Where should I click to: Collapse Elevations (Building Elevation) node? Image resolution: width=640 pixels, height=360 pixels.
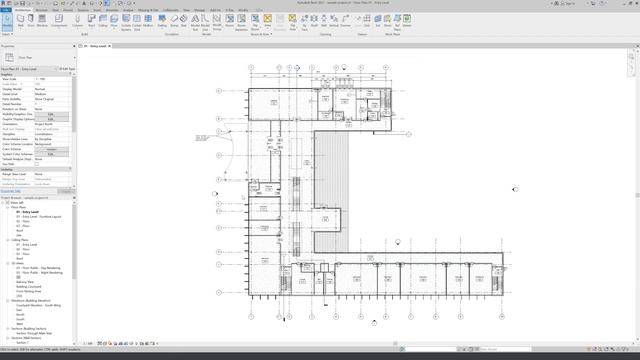(7, 301)
